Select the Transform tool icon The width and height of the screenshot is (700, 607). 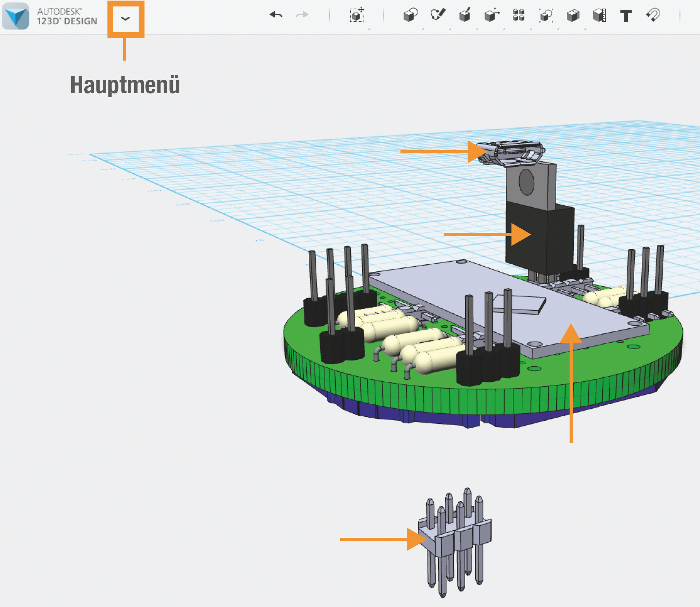point(357,15)
